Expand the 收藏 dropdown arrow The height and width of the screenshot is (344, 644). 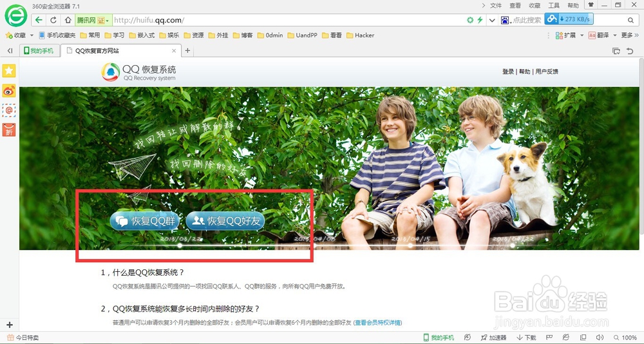coord(32,35)
